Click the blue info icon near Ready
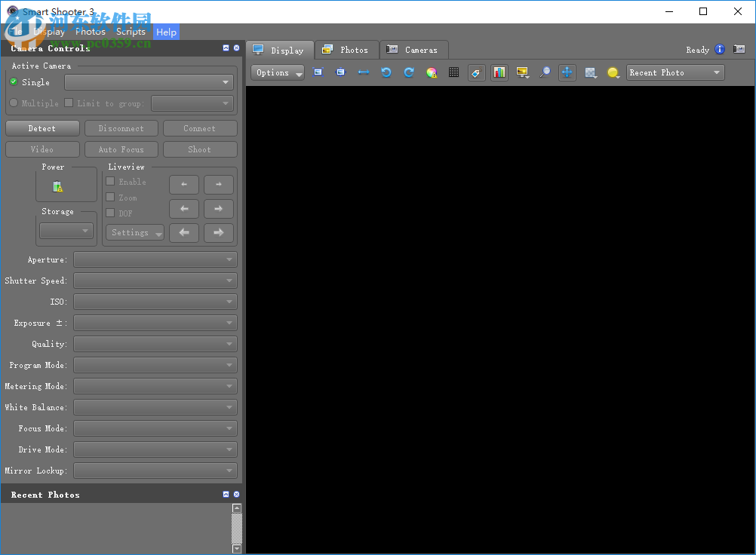The image size is (756, 555). pyautogui.click(x=719, y=50)
